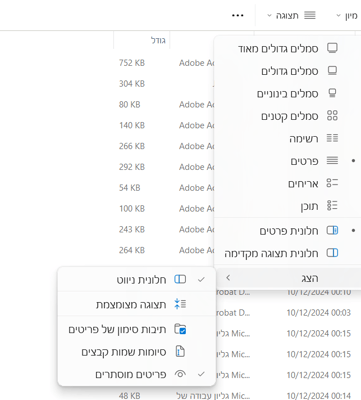Select the 292 KB size cell
The image size is (361, 400).
click(132, 167)
